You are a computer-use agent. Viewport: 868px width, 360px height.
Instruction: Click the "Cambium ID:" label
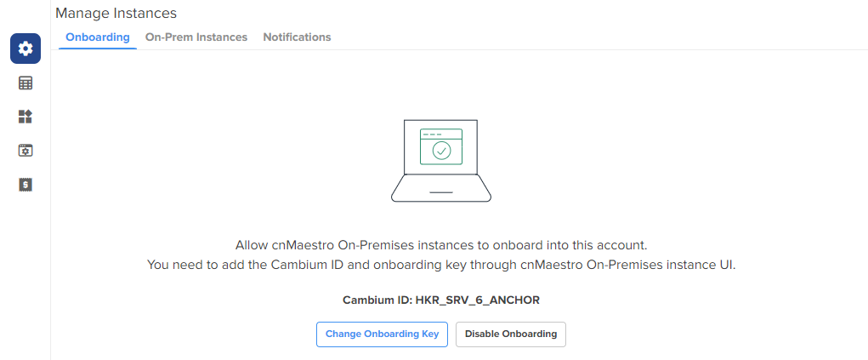(377, 300)
